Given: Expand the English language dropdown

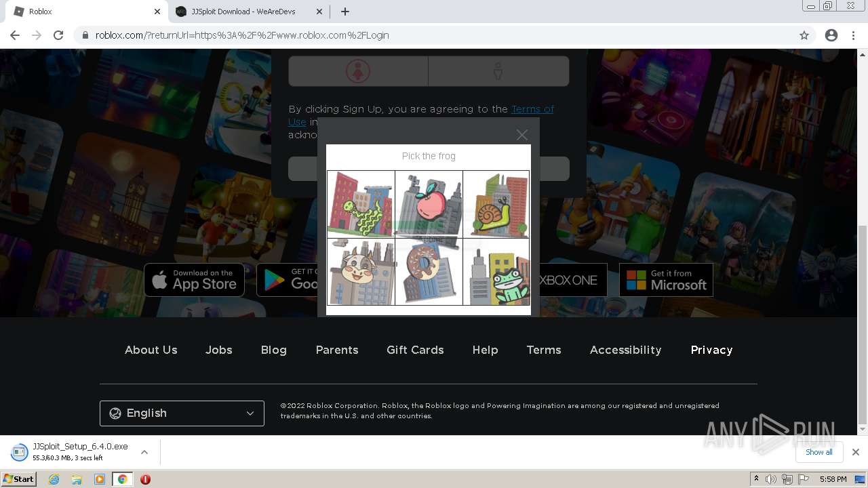Looking at the screenshot, I should [182, 413].
